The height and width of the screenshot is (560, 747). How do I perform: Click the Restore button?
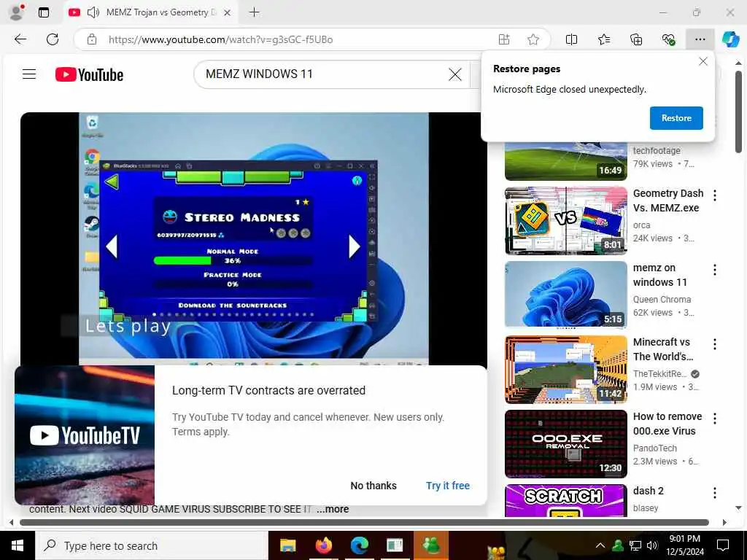pyautogui.click(x=676, y=117)
